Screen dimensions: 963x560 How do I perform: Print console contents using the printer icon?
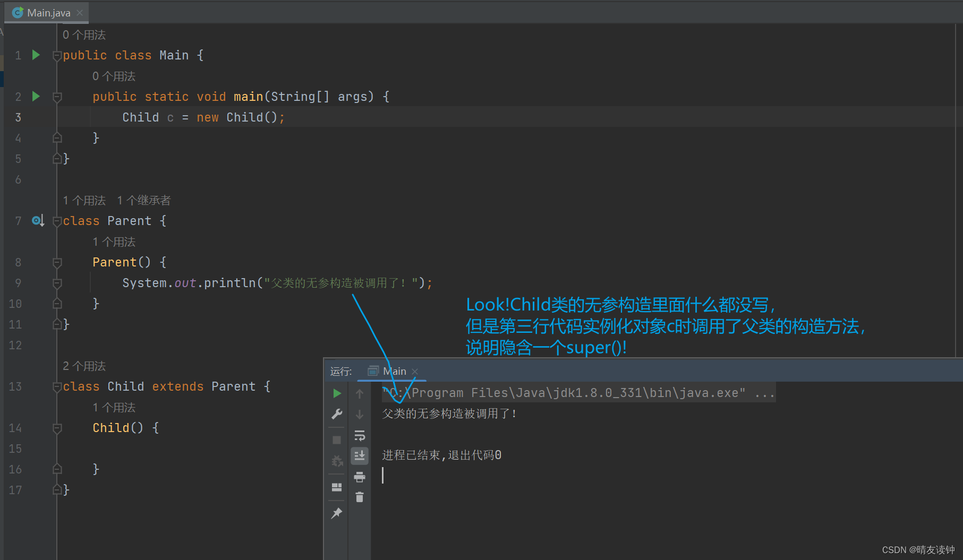click(360, 477)
